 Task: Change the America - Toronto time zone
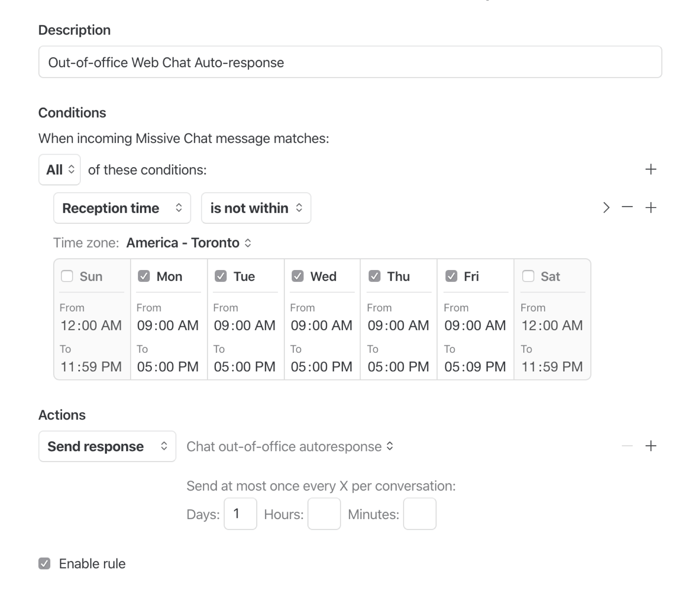pos(187,242)
